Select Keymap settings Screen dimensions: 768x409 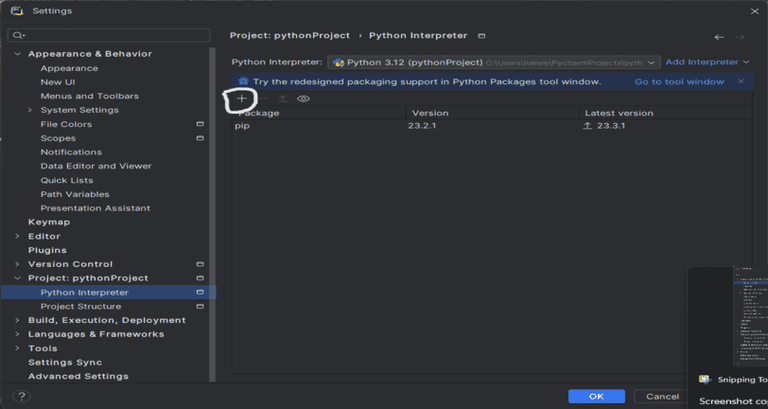click(x=49, y=222)
